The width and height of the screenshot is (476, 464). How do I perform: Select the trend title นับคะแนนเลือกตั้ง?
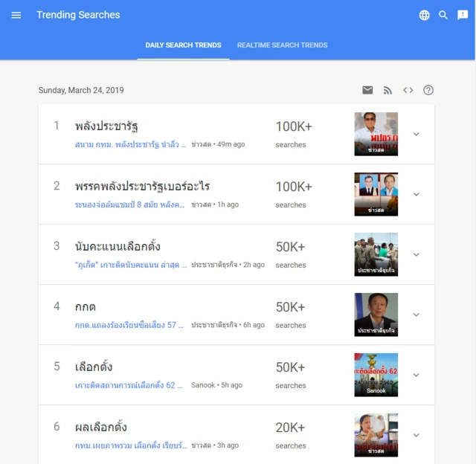118,246
